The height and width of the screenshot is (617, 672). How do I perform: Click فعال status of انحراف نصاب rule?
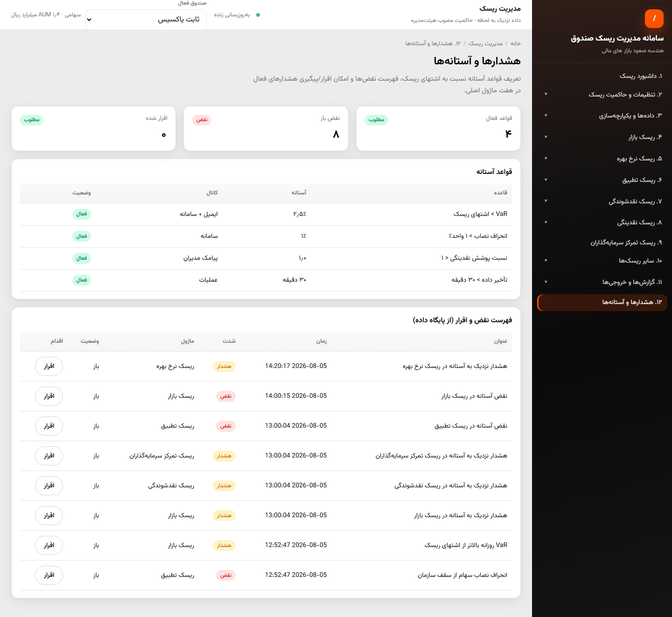(x=82, y=236)
